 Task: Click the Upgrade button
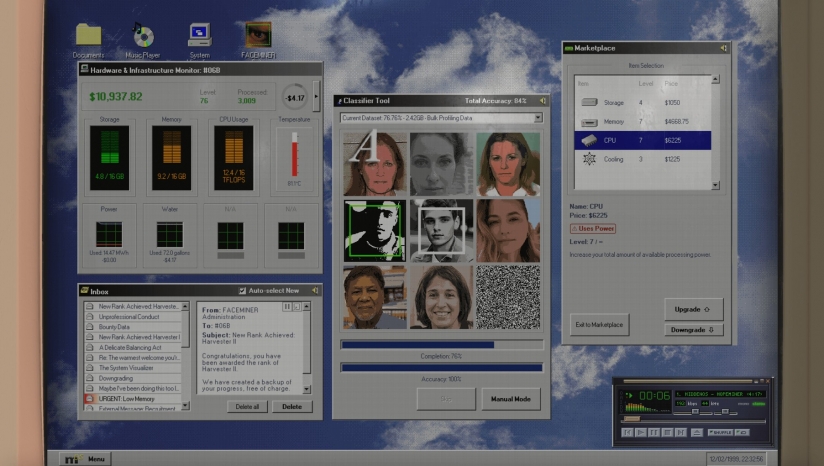point(693,309)
